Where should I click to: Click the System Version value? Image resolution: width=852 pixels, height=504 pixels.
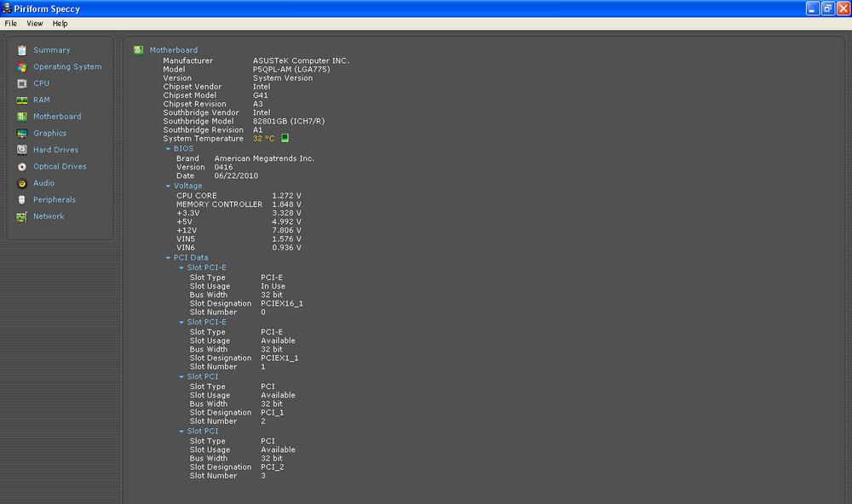click(x=283, y=78)
